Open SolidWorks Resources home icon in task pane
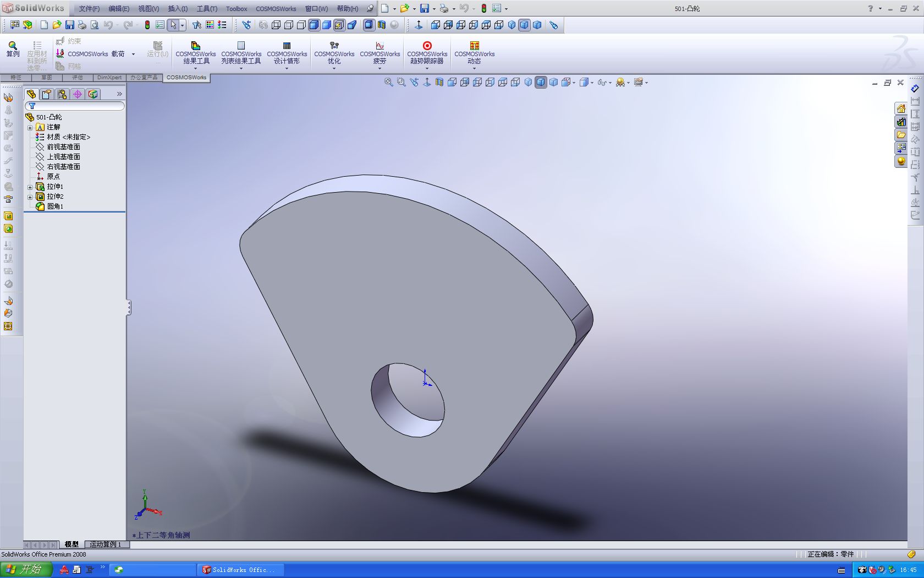924x578 pixels. tap(901, 108)
